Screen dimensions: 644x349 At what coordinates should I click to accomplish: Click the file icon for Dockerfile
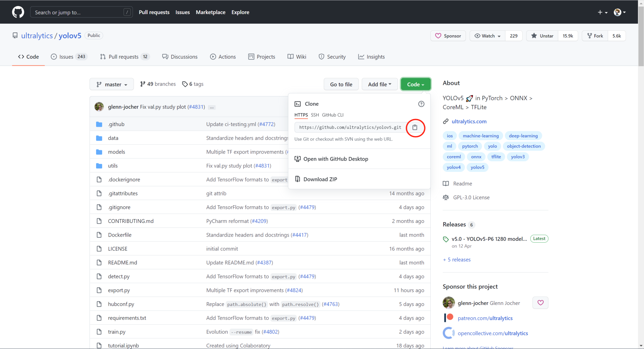(99, 235)
